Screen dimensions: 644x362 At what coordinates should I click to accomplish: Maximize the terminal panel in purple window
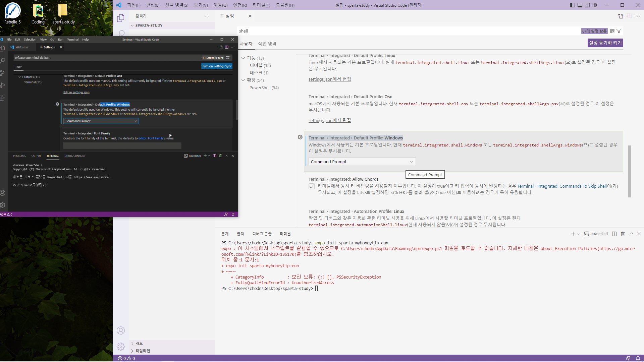(632, 234)
